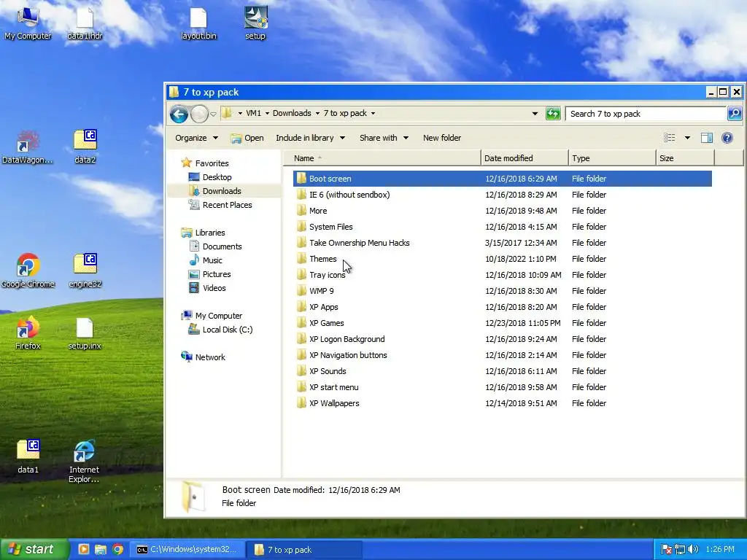The width and height of the screenshot is (747, 560).
Task: Select Libraries in the navigation pane
Action: click(x=203, y=233)
